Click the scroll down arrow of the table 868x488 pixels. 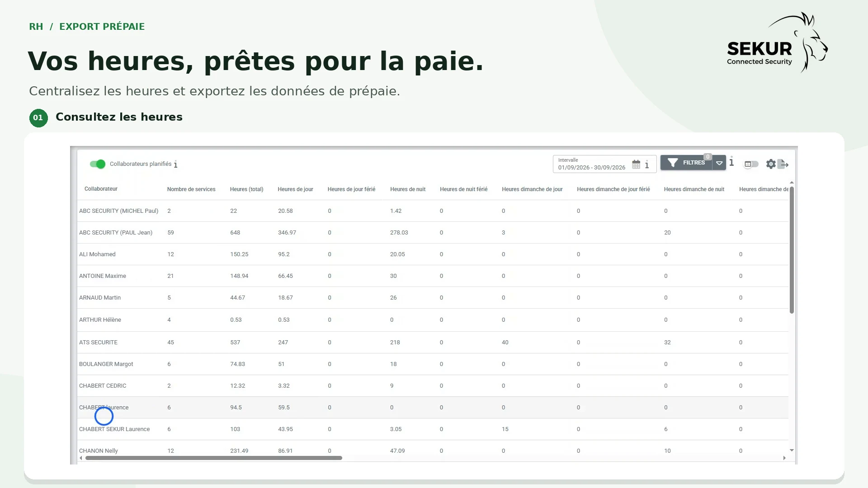[x=792, y=450]
